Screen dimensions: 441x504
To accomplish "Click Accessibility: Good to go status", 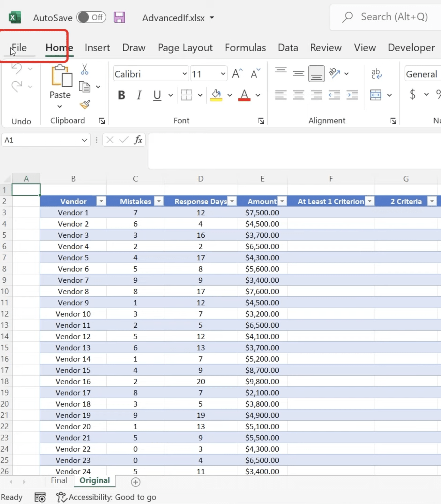I will 106,497.
